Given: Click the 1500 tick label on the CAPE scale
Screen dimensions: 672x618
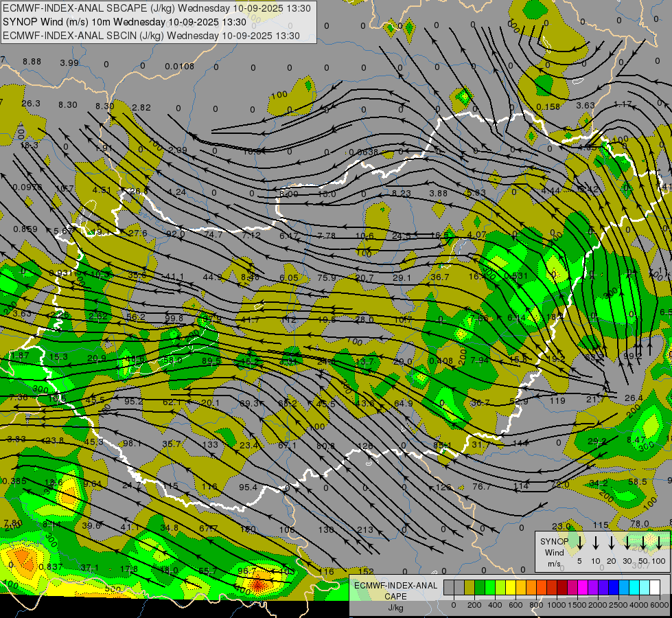Looking at the screenshot, I should tap(577, 605).
